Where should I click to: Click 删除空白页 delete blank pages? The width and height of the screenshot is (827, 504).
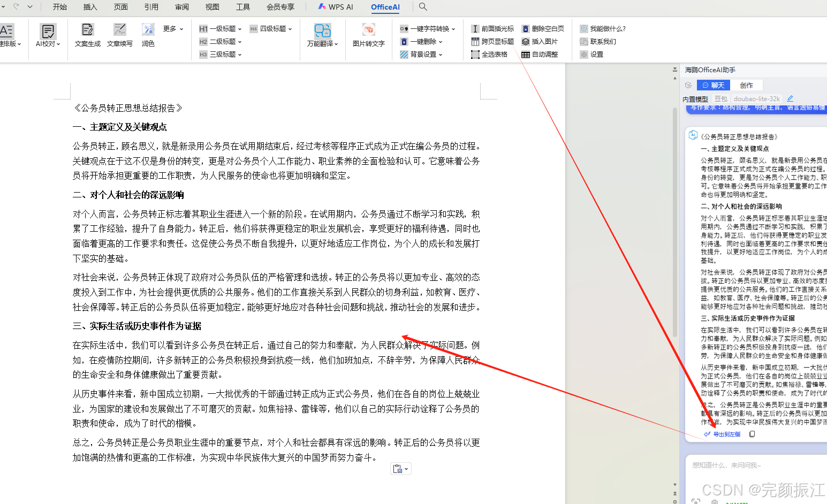click(543, 29)
